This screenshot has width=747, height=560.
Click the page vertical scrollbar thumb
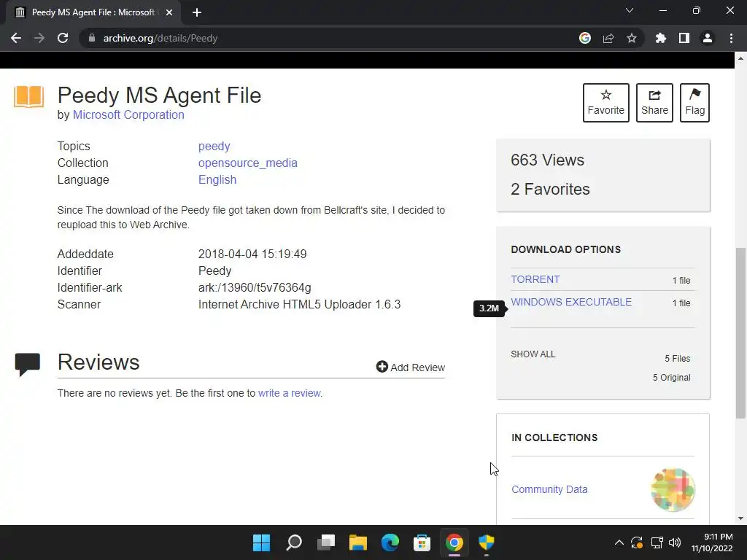[x=740, y=333]
